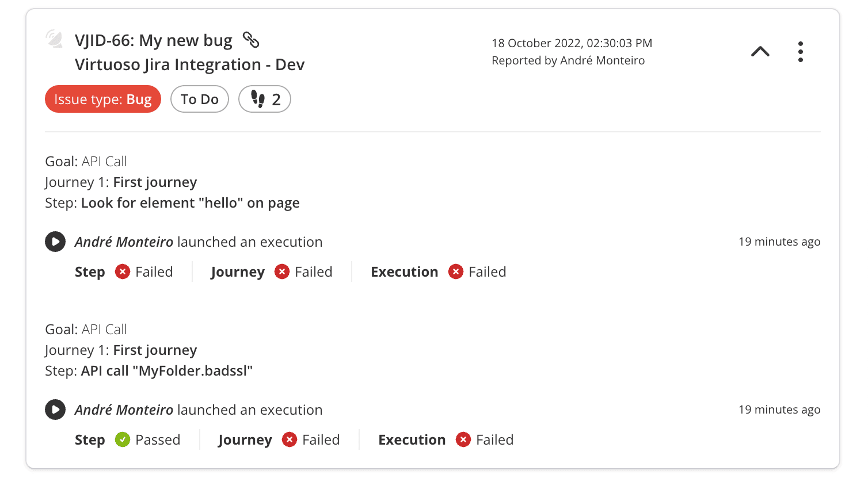
Task: Click the play icon of the second execution
Action: tap(55, 410)
